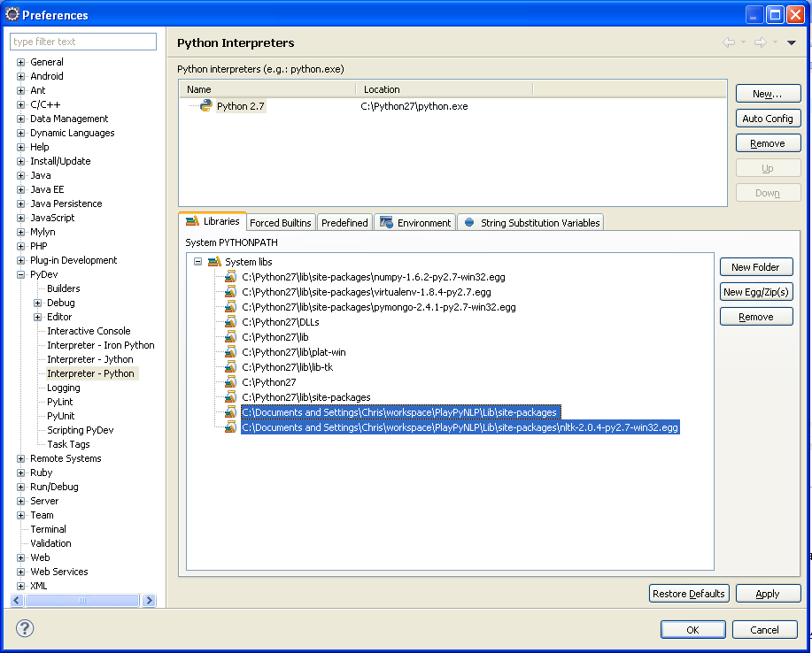Image resolution: width=812 pixels, height=653 pixels.
Task: Open the forward history dropdown arrow
Action: point(775,42)
